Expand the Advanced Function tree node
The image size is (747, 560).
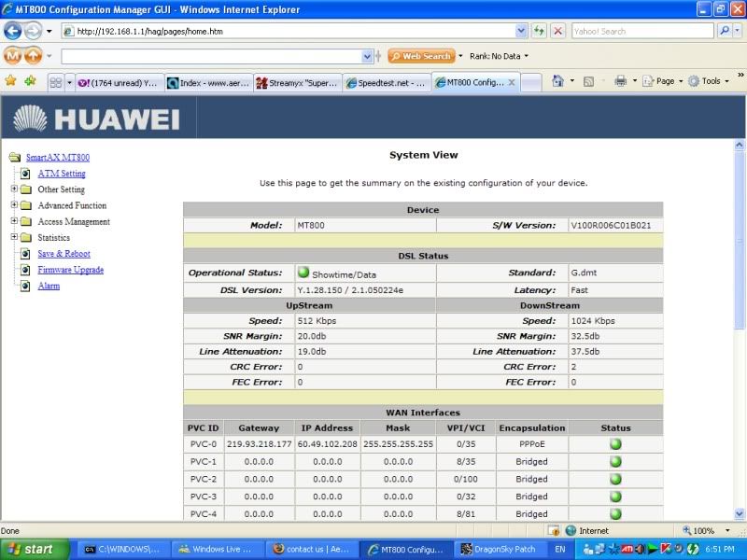click(x=14, y=205)
